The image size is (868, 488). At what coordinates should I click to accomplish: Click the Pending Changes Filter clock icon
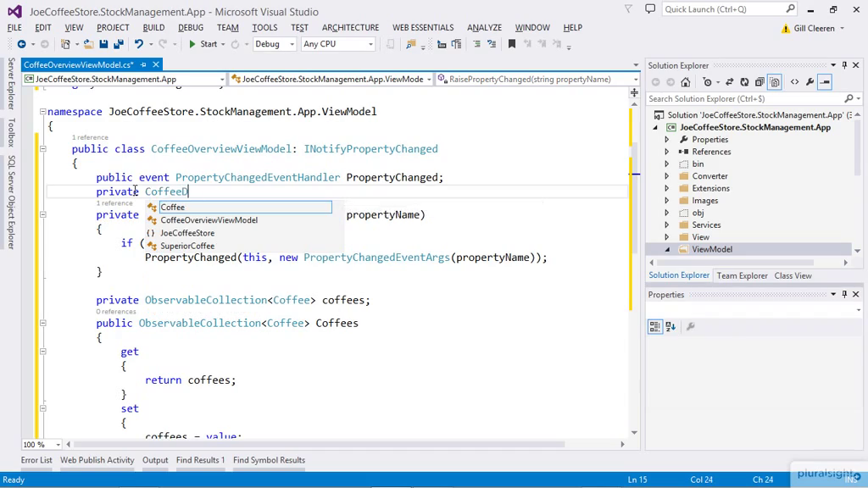[x=708, y=82]
